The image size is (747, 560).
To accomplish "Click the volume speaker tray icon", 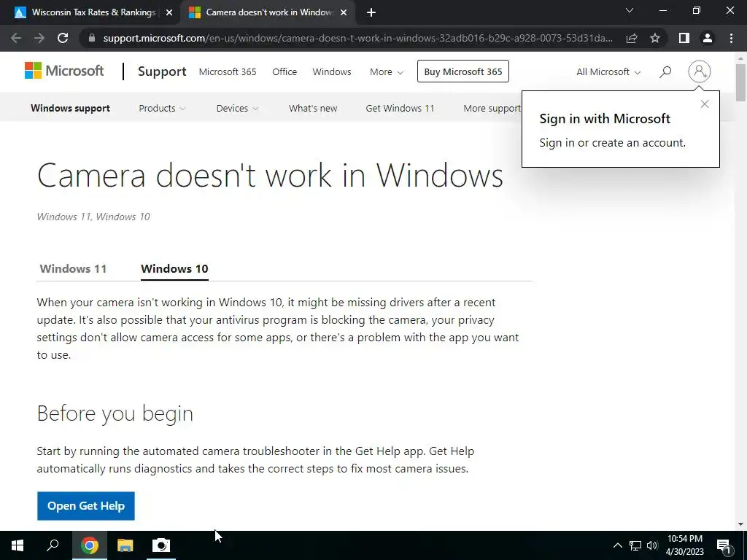I will tap(652, 545).
